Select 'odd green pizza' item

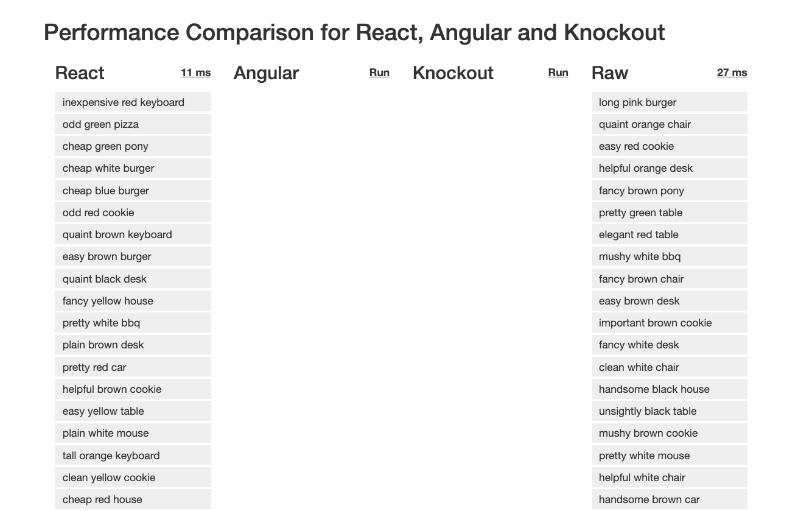point(133,124)
